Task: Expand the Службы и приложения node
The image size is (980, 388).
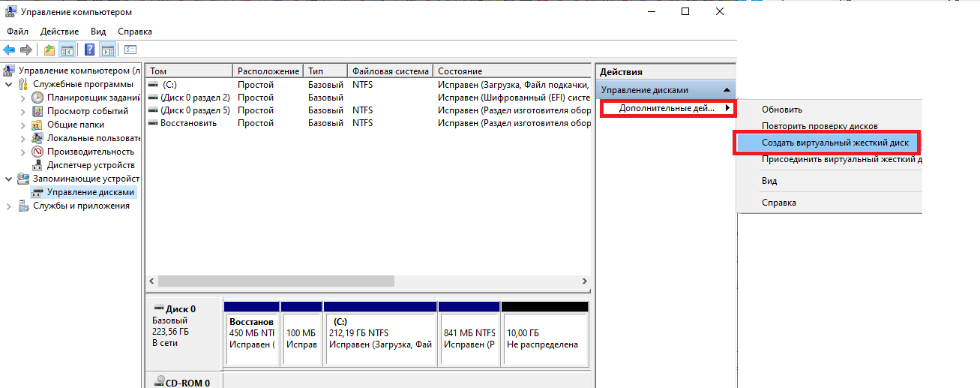Action: point(8,206)
